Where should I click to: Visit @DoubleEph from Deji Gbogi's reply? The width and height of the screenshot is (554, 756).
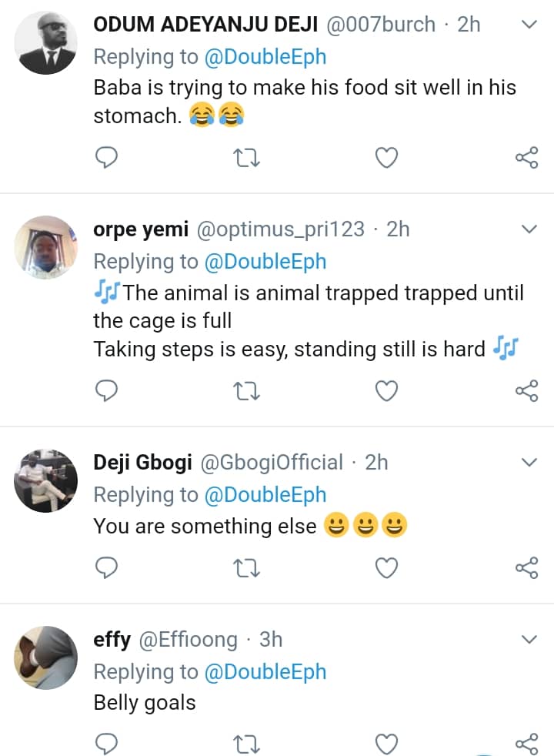[x=265, y=494]
